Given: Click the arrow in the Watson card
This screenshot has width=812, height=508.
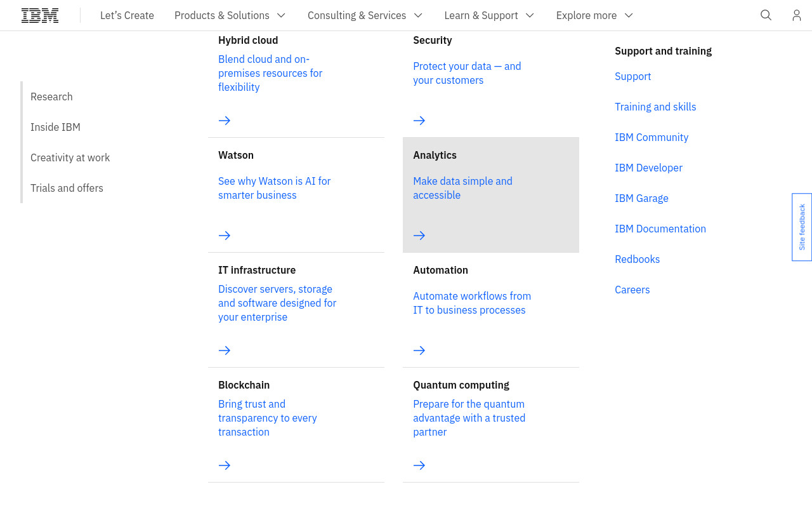Looking at the screenshot, I should click(x=225, y=236).
